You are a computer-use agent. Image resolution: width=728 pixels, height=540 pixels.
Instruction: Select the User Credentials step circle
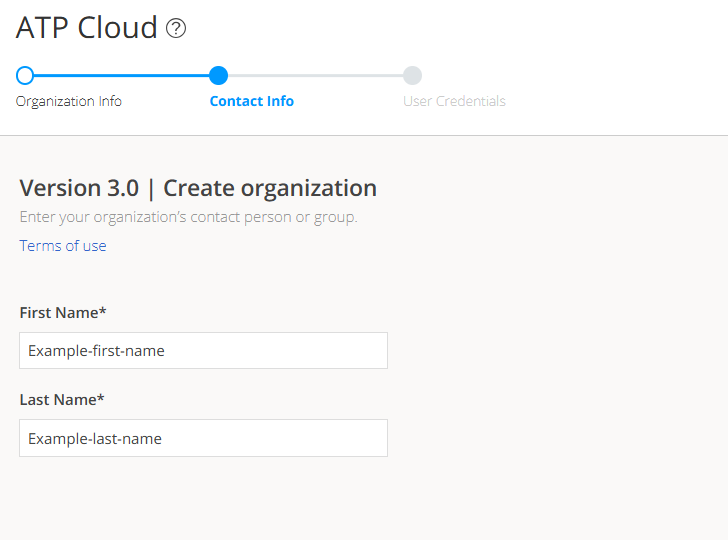[x=412, y=75]
